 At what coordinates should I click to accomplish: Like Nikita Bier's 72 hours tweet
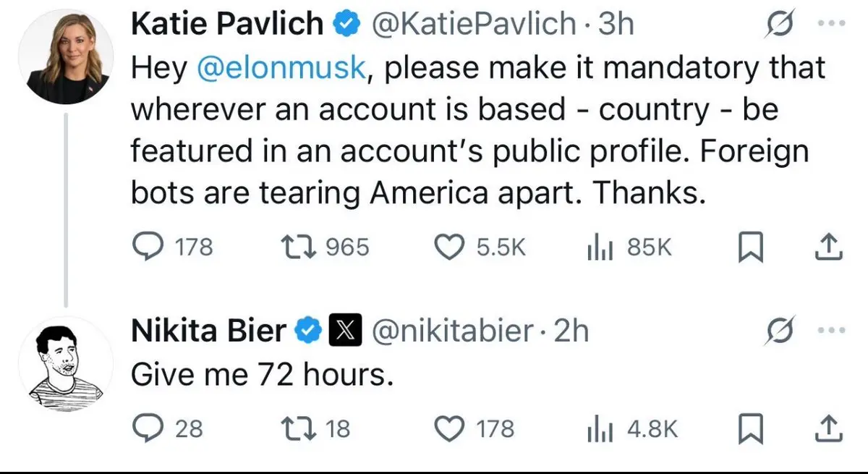[x=450, y=429]
